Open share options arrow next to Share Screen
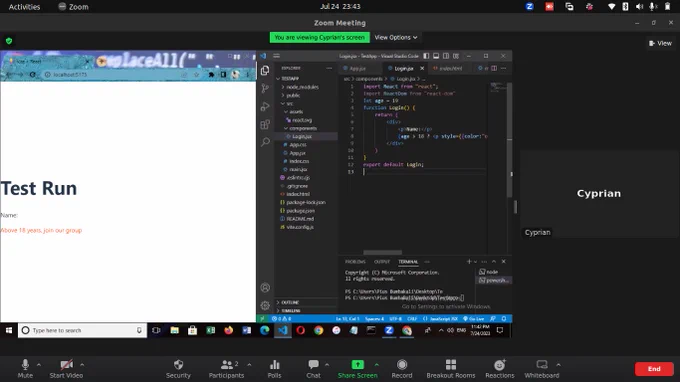680x382 pixels. click(x=376, y=365)
